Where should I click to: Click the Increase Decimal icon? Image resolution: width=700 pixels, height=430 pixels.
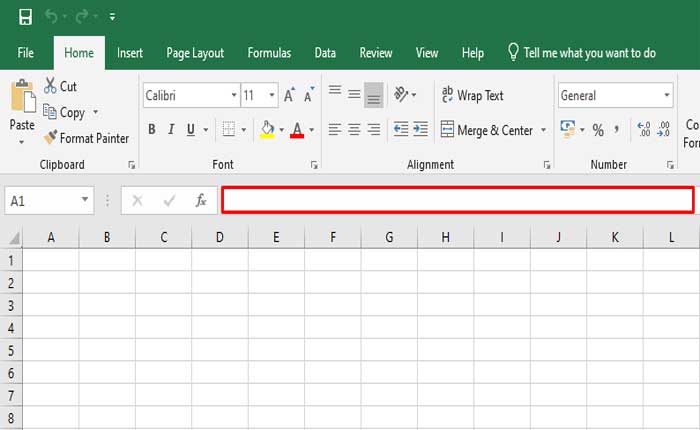coord(643,130)
